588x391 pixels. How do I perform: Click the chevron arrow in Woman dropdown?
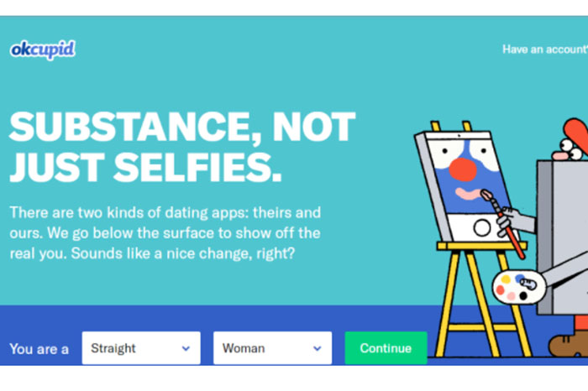click(x=317, y=348)
